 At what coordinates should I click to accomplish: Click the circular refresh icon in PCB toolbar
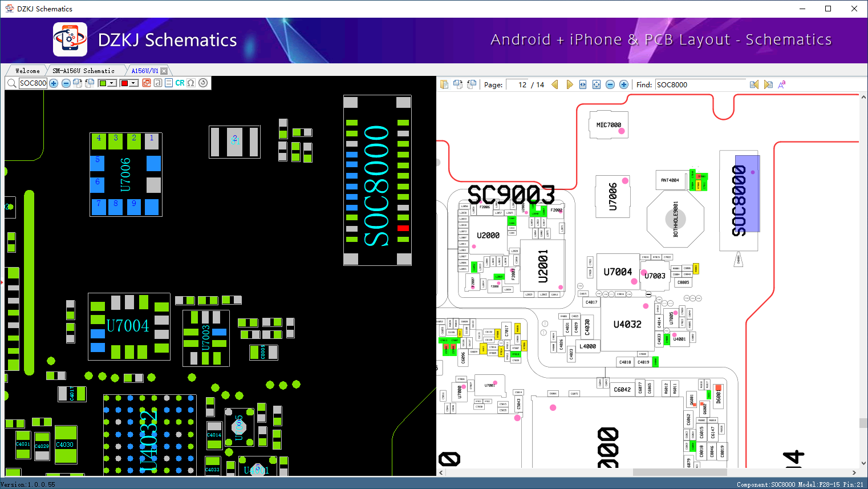point(203,83)
